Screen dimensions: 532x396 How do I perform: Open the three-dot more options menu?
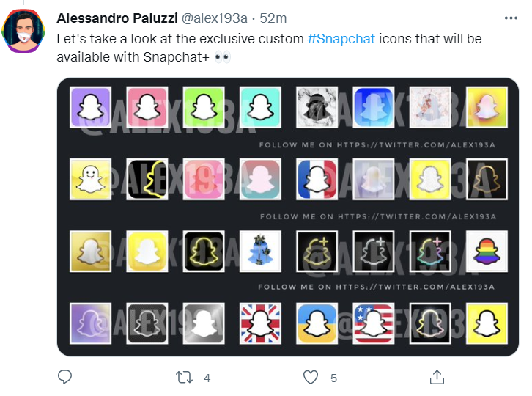[510, 18]
